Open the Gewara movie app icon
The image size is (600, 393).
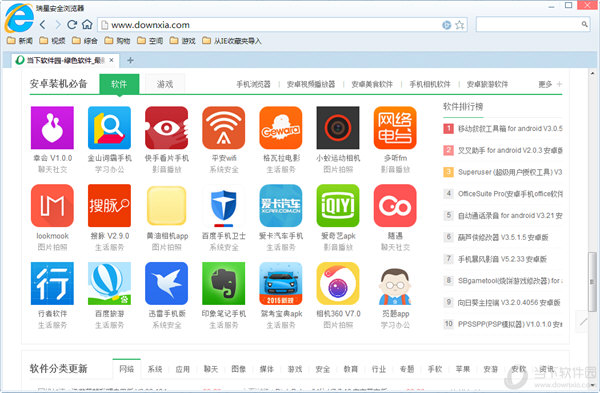click(281, 128)
